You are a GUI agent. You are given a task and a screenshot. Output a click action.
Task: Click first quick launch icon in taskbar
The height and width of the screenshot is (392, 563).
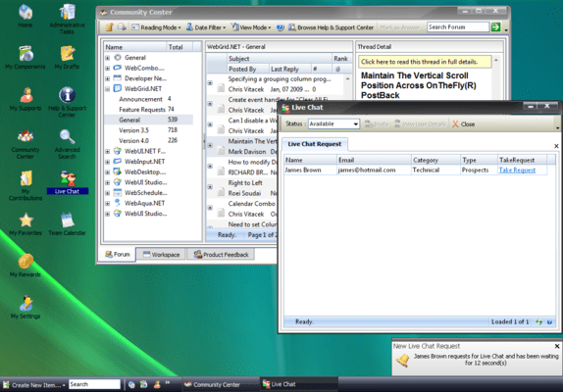coord(131,384)
